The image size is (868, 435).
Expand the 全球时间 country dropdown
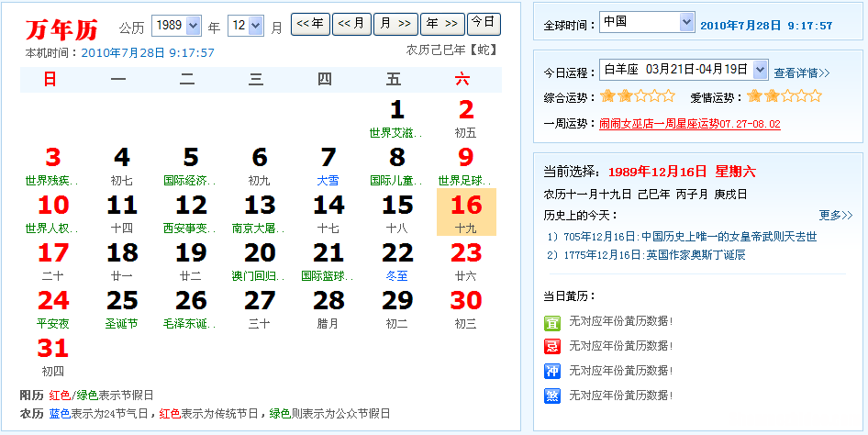click(x=647, y=22)
